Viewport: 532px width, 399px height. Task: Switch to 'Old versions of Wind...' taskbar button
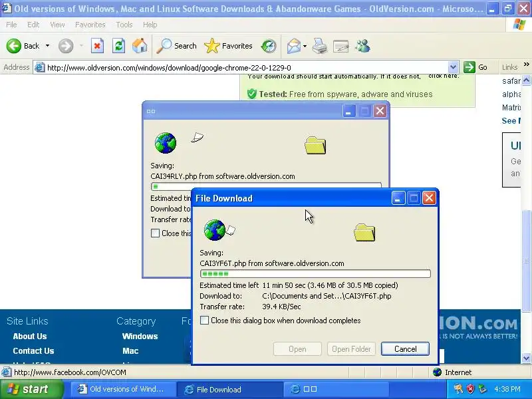(x=122, y=389)
